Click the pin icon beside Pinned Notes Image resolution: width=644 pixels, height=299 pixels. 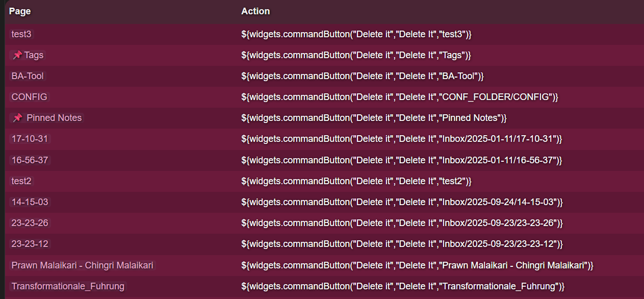click(17, 118)
